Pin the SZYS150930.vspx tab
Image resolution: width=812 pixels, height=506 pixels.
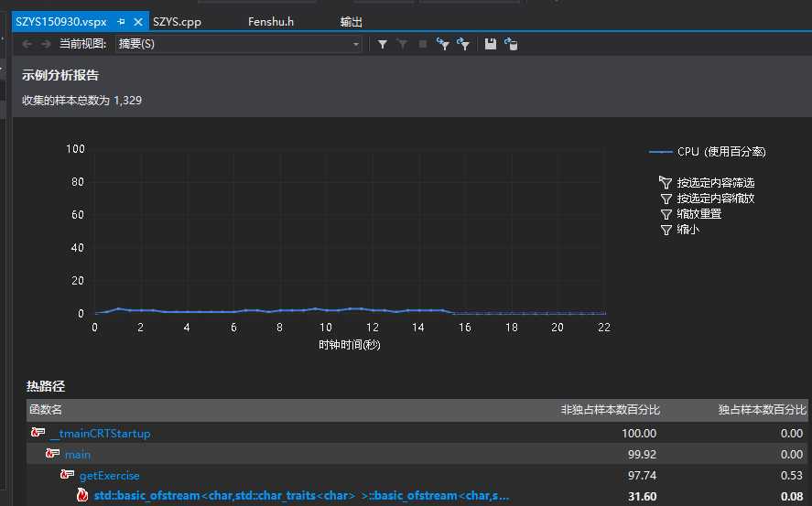[122, 22]
